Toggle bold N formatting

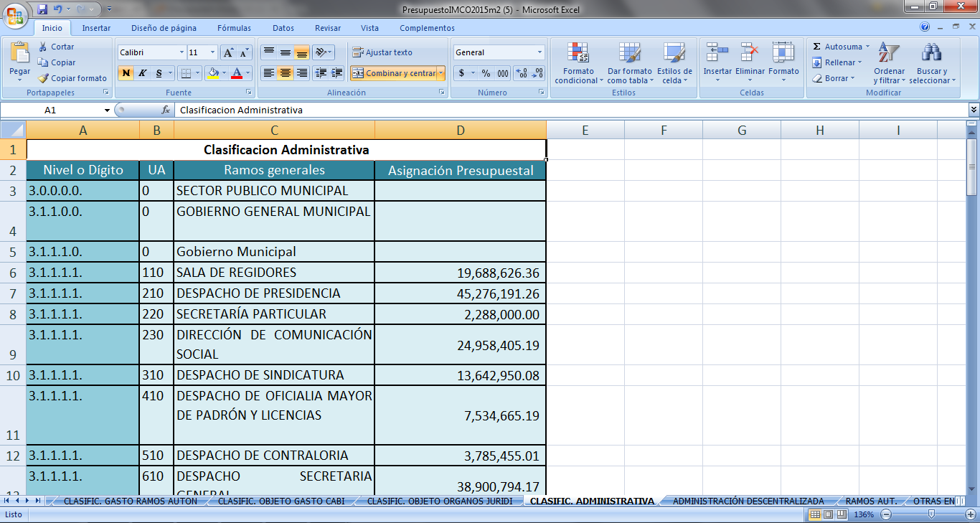[126, 73]
